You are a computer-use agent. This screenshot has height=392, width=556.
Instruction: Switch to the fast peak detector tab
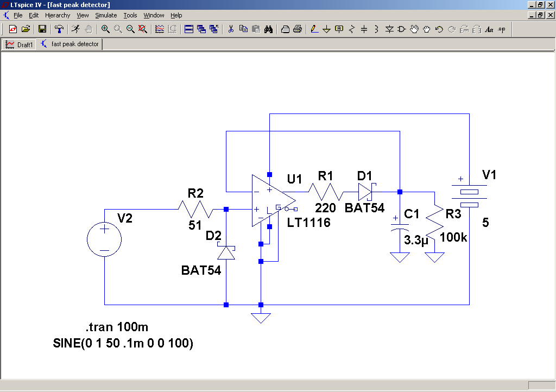click(70, 44)
